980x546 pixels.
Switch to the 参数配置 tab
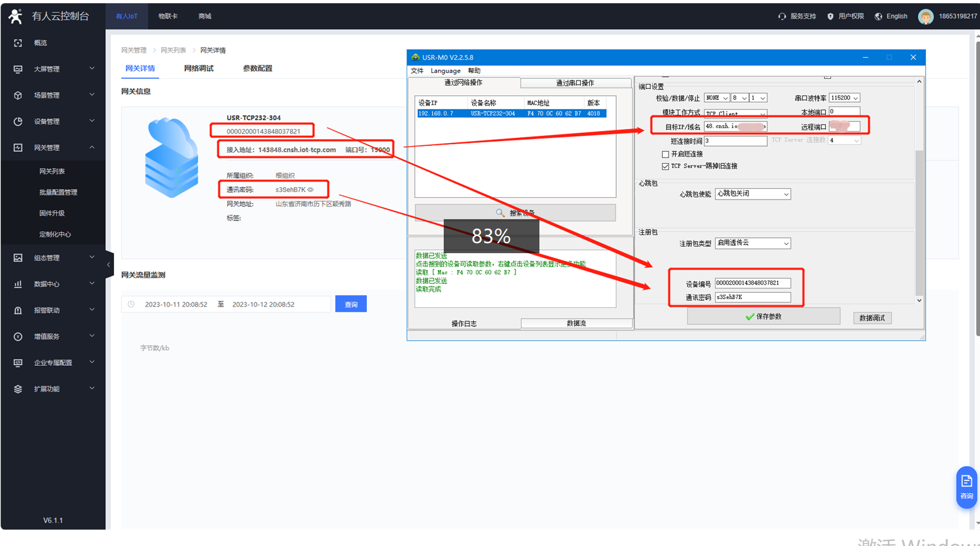tap(257, 69)
